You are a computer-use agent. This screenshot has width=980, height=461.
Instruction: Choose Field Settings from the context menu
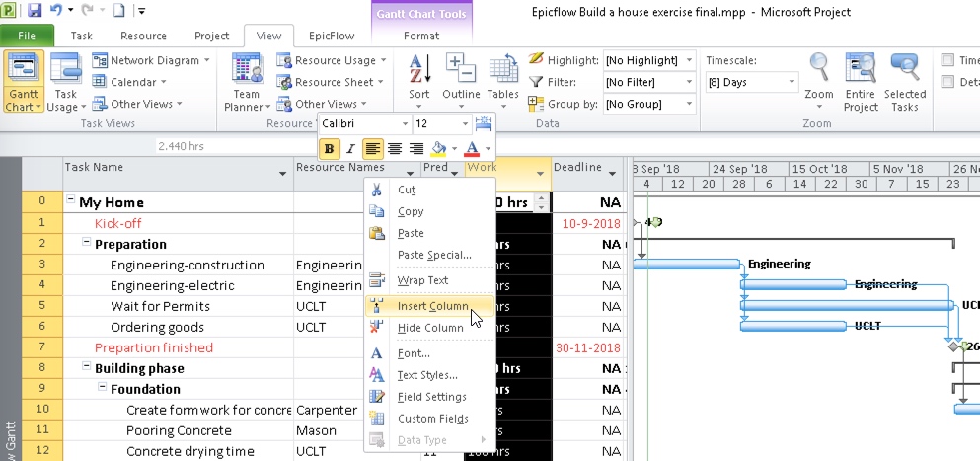[x=430, y=397]
